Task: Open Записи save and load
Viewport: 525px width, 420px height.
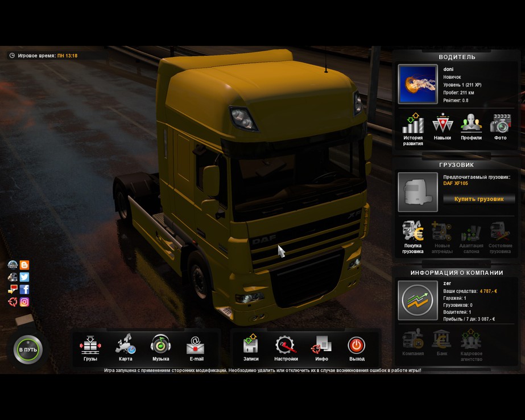Action: (251, 348)
